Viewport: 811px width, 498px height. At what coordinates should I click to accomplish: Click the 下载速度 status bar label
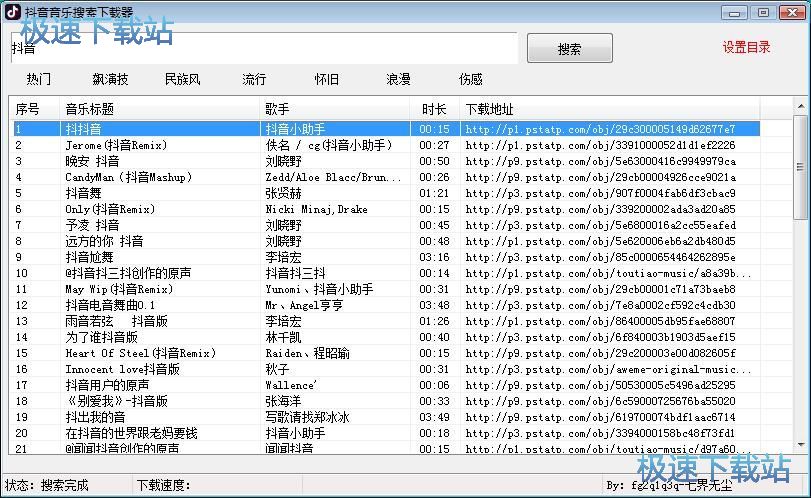163,485
